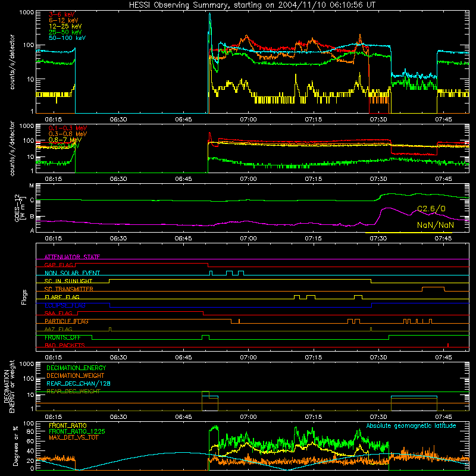Click the NaN/NaN annotation in GOES plot

[436, 225]
